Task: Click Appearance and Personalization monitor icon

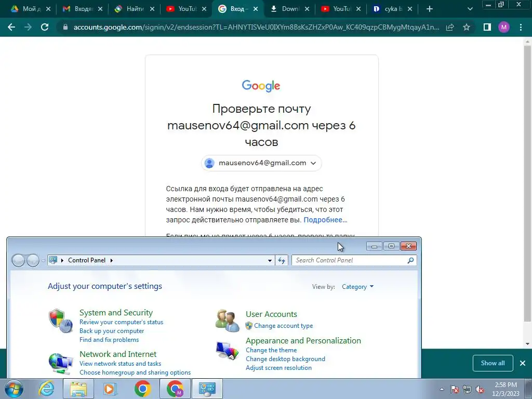Action: (x=228, y=351)
